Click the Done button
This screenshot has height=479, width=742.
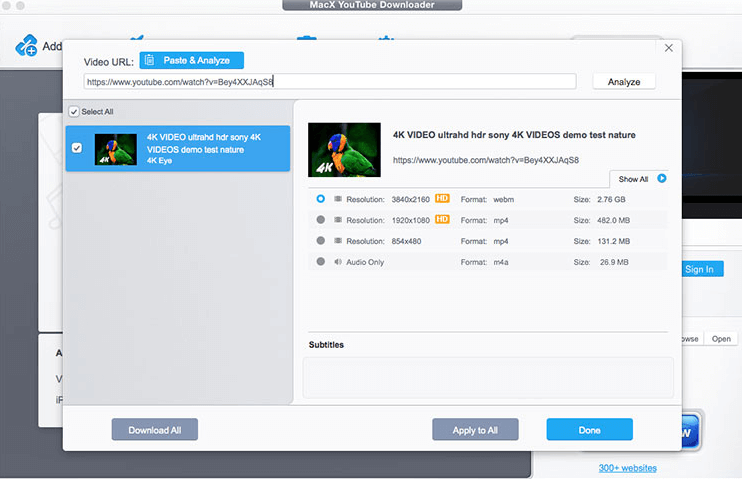pyautogui.click(x=590, y=430)
